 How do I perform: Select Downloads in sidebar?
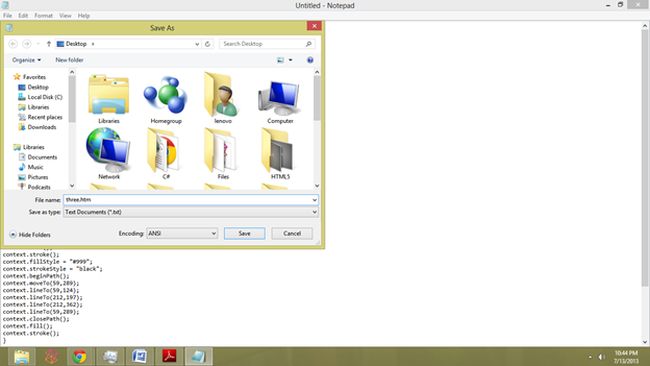[37, 127]
